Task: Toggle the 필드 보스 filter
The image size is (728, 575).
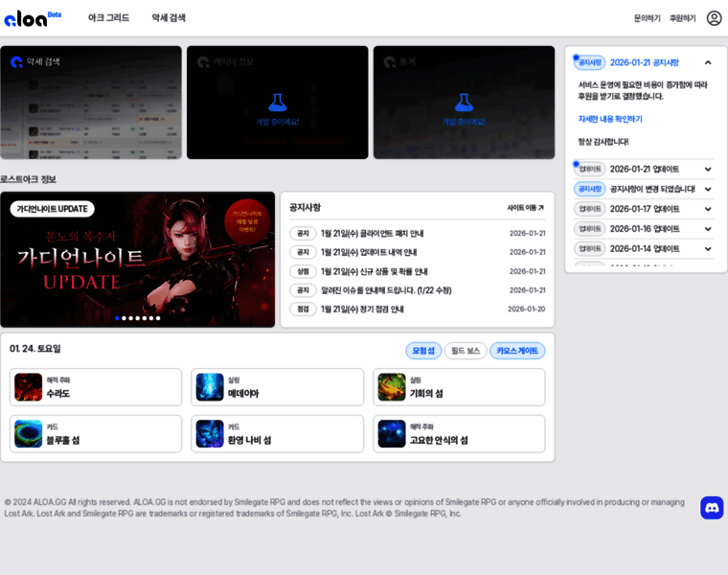Action: click(466, 351)
